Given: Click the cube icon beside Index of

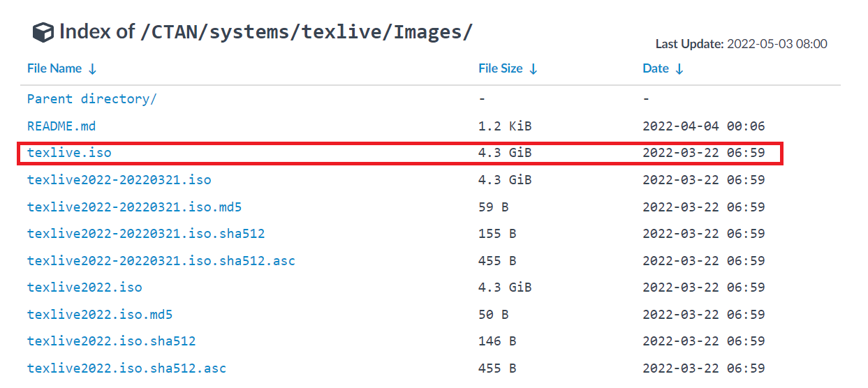Looking at the screenshot, I should (43, 32).
